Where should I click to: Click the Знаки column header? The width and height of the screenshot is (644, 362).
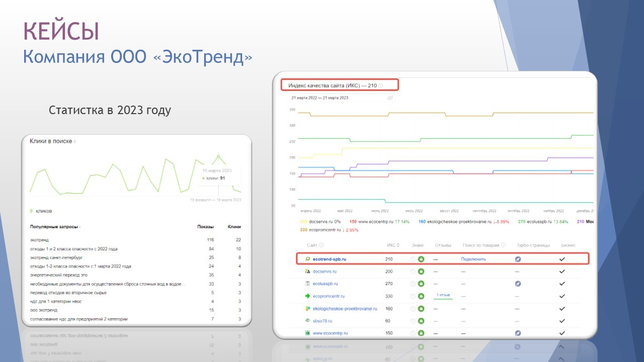click(x=418, y=245)
